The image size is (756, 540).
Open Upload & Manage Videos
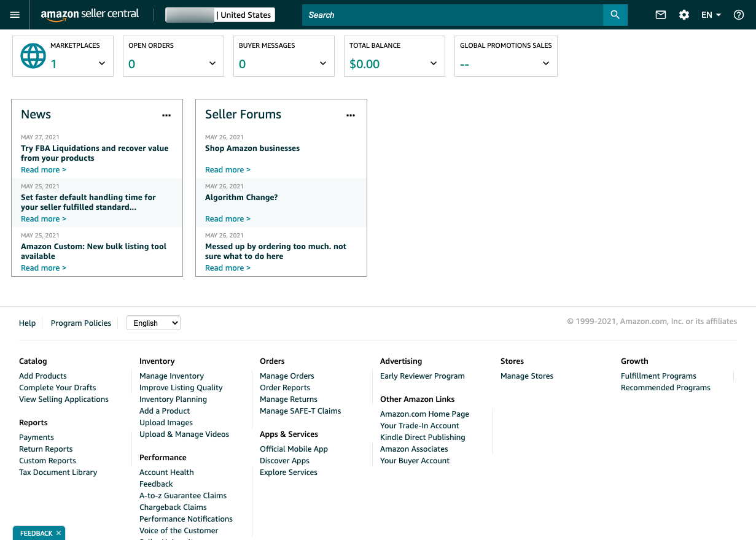184,434
